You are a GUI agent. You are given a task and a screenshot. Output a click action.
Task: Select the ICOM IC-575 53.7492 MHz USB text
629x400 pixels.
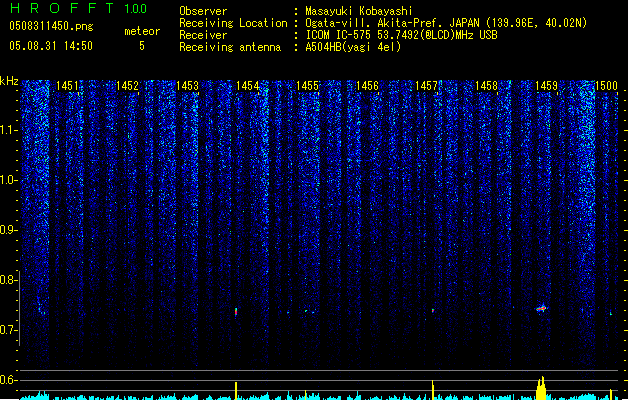402,35
